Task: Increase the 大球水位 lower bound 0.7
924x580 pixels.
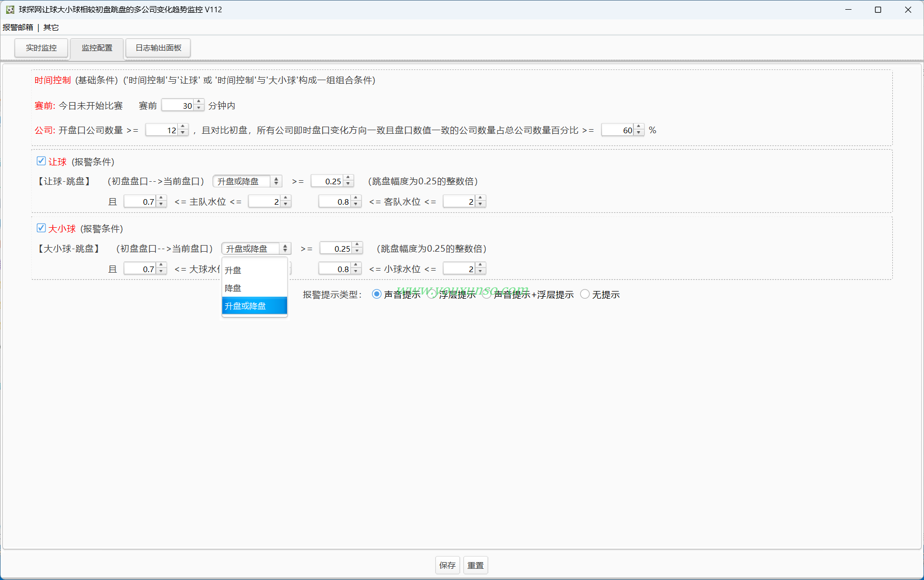Action: (x=161, y=265)
